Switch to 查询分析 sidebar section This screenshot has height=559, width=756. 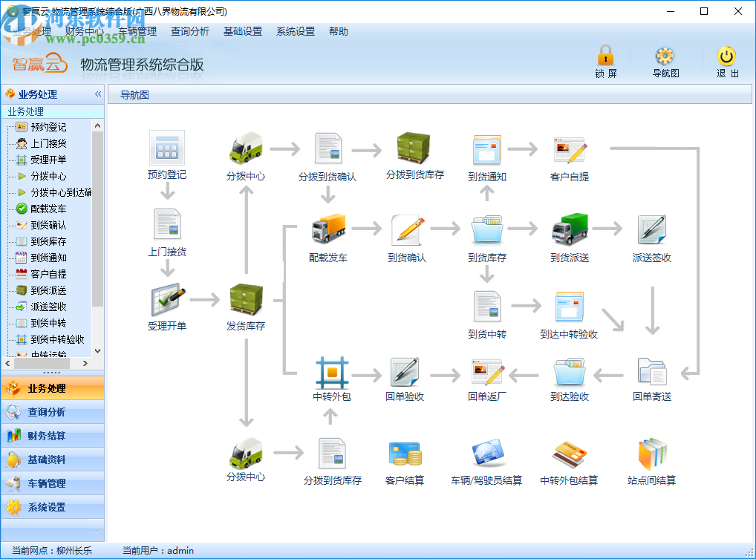tap(53, 412)
